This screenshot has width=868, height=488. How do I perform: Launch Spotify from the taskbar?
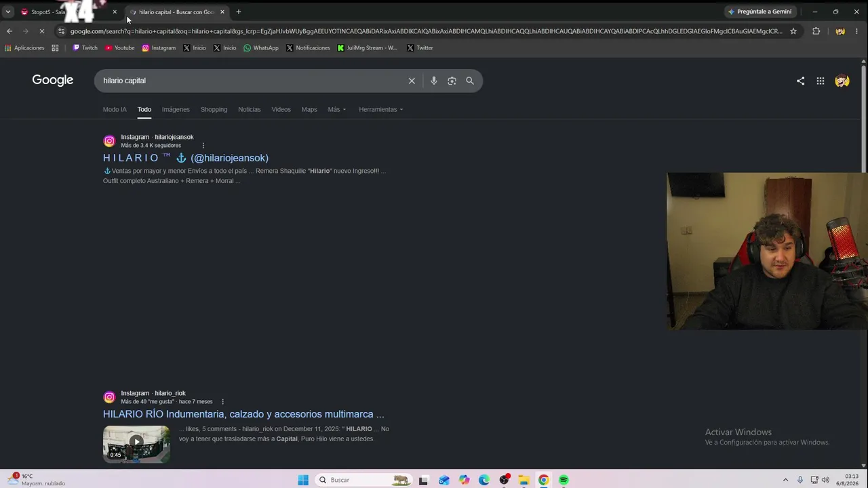(x=564, y=480)
